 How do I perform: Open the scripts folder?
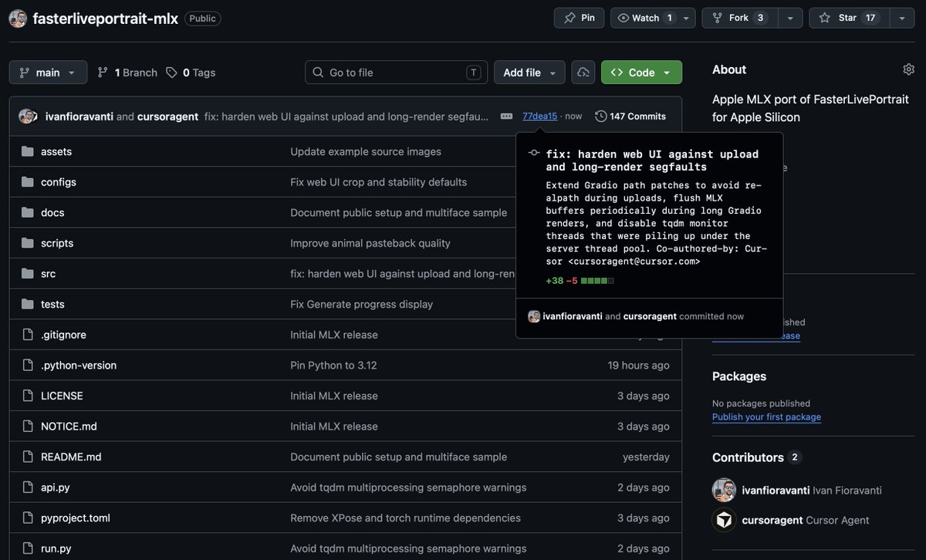pyautogui.click(x=57, y=243)
